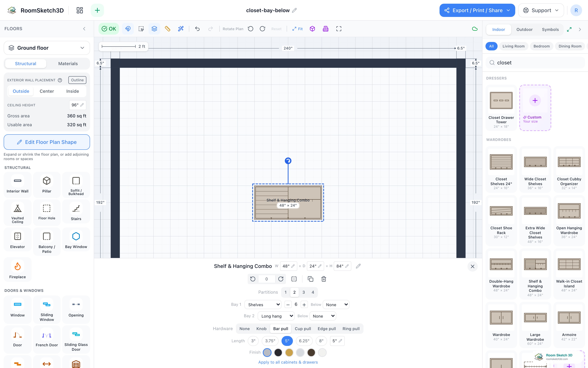Rotate selected item clockwise in properties
Viewport: 588px width, 368px height.
[x=281, y=279]
